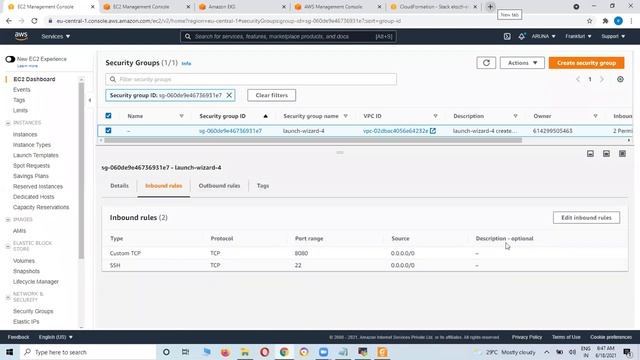Click Clear filters button
Screen dimensions: 640x360
271,95
